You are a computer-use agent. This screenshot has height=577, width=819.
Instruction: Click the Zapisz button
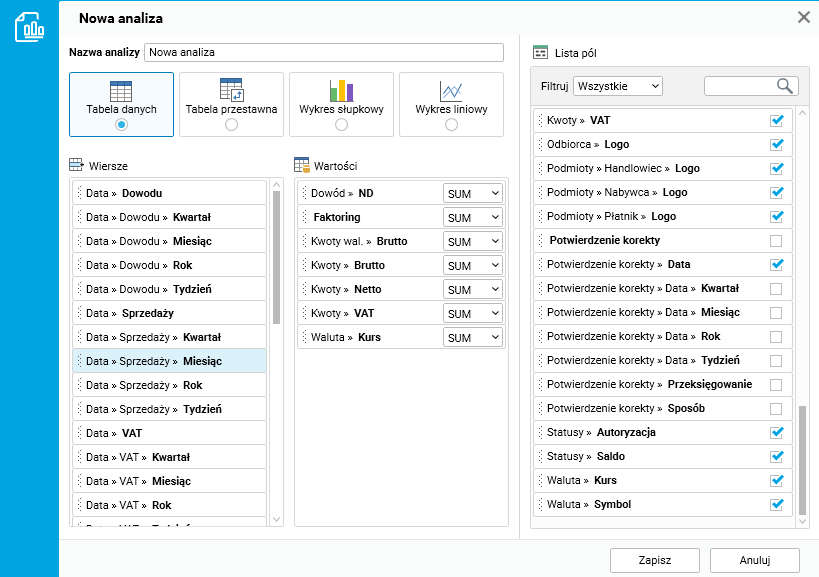pyautogui.click(x=655, y=560)
